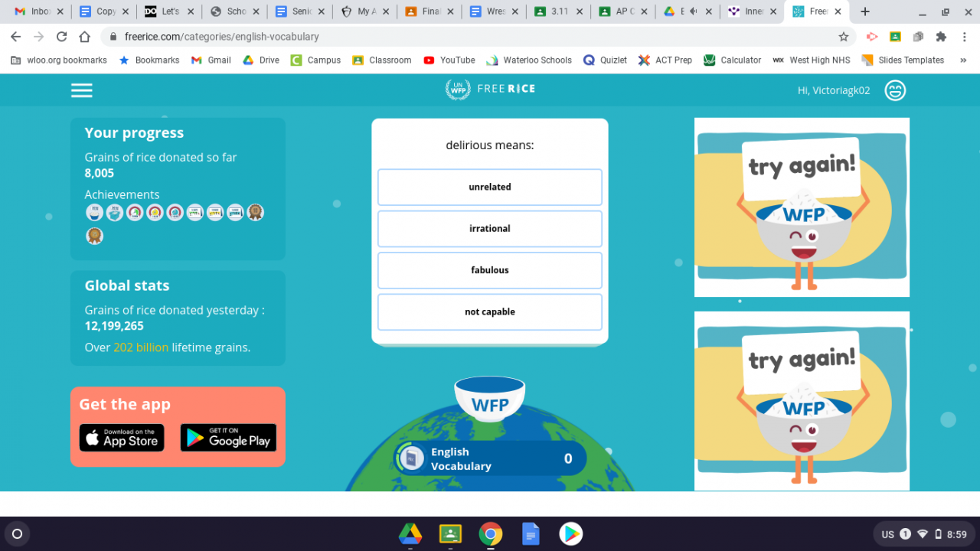The height and width of the screenshot is (551, 980).
Task: Open the wloo.org bookmarks folder
Action: click(59, 60)
